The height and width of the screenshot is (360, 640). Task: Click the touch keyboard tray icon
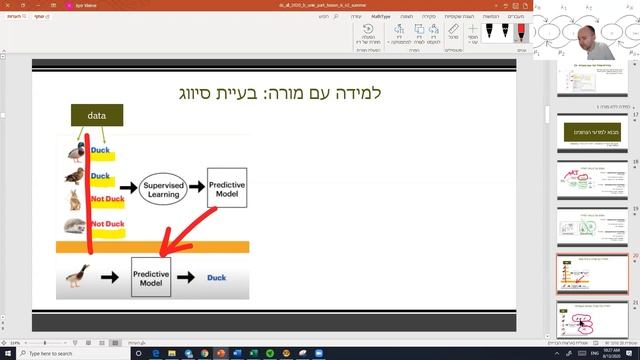click(x=582, y=353)
